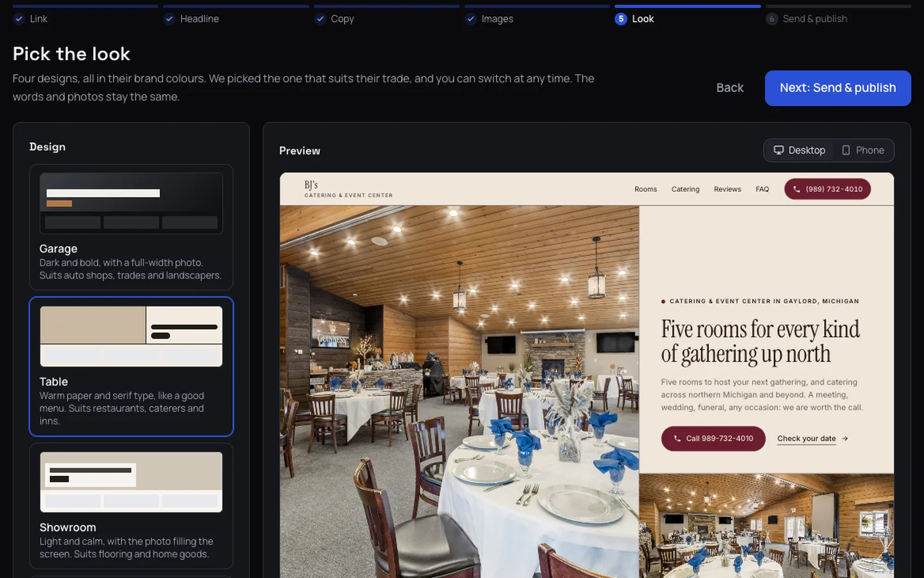Click the 'Five rooms for every kind' headline
The width and height of the screenshot is (924, 578).
(760, 342)
